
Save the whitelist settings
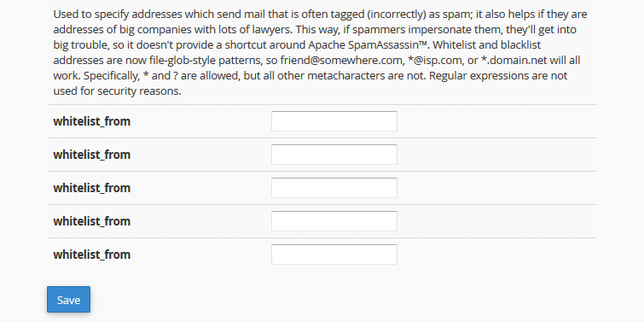68,300
